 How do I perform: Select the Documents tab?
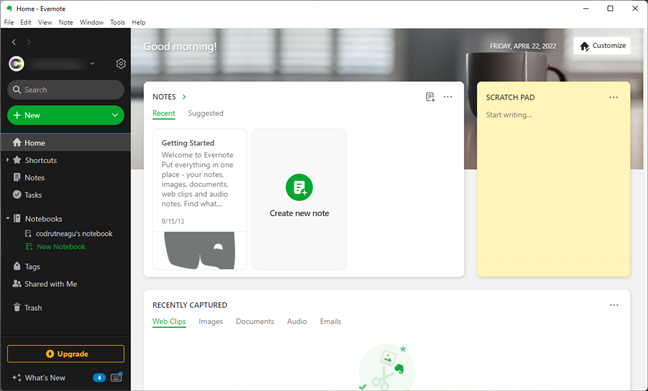pyautogui.click(x=255, y=322)
